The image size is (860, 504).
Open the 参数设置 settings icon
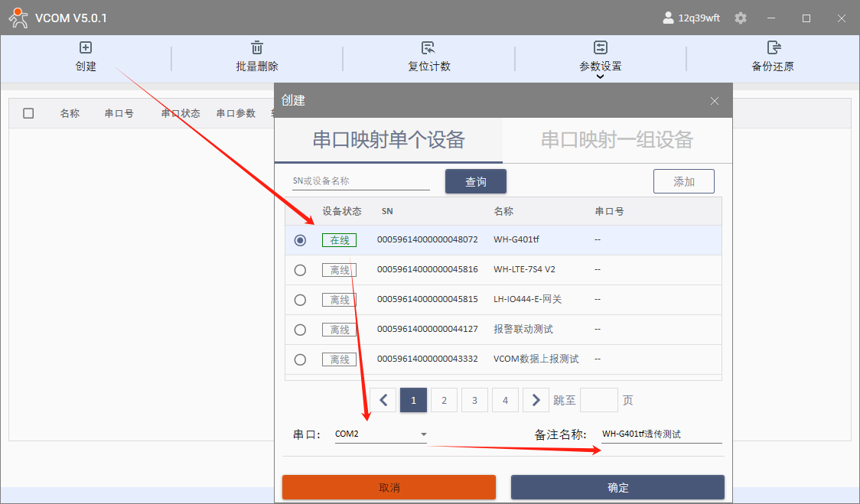coord(601,48)
